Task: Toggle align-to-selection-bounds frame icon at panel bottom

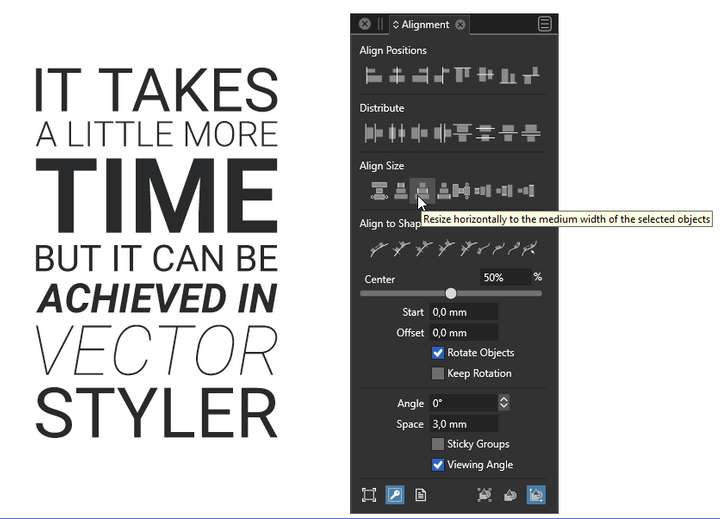Action: point(369,495)
